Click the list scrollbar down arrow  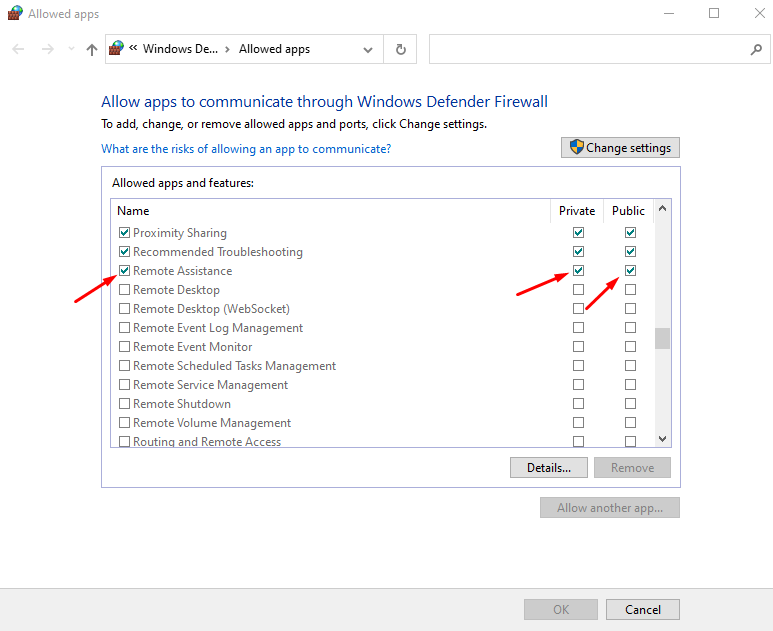coord(663,439)
